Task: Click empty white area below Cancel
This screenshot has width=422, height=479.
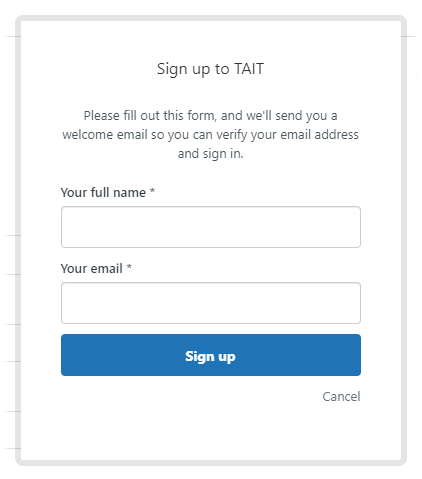Action: pos(211,433)
